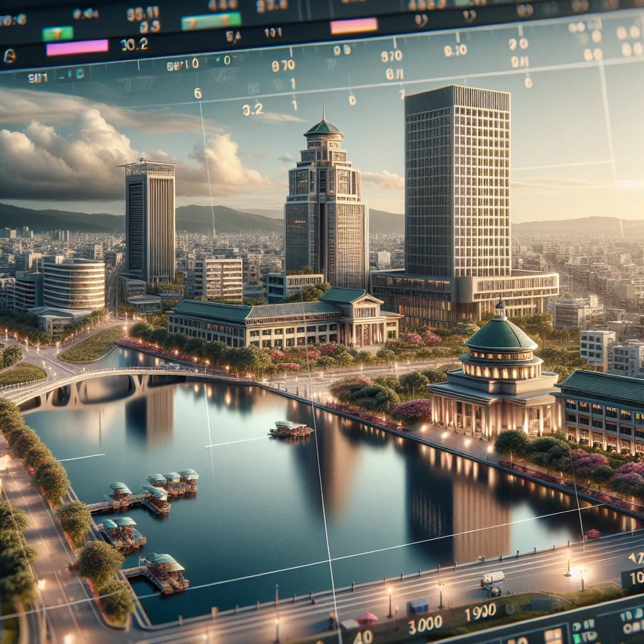Click the 8.10 scale label
644x644 pixels.
pyautogui.click(x=455, y=50)
